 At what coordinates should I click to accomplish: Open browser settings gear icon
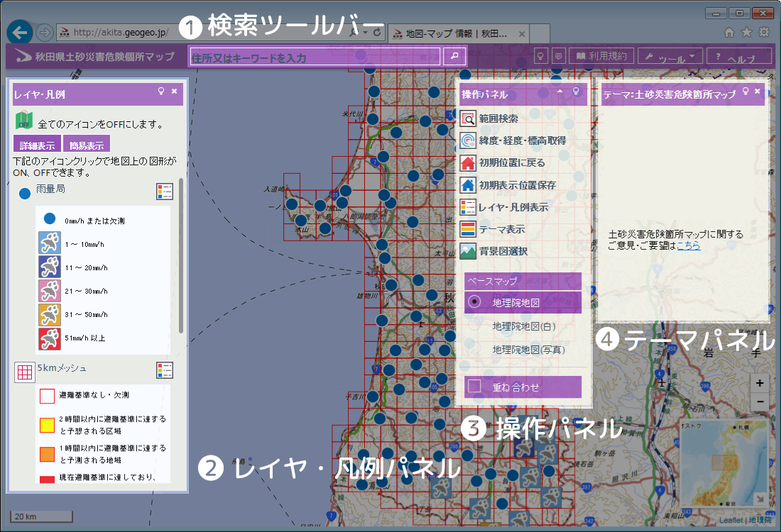point(764,33)
